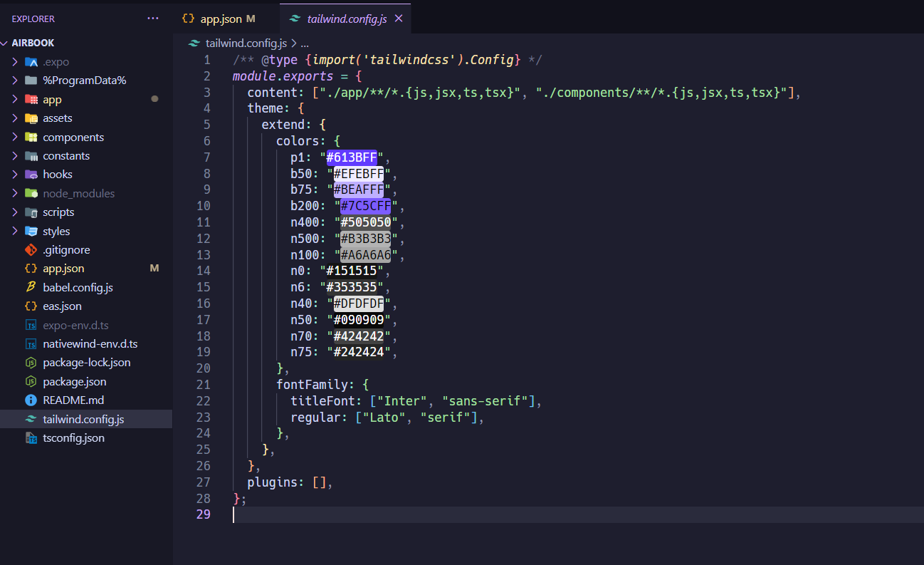The width and height of the screenshot is (924, 565).
Task: Click the scripts folder icon
Action: click(31, 212)
